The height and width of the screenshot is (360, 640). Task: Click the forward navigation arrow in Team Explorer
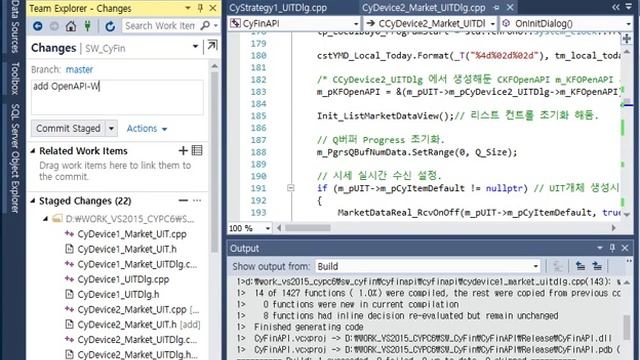[54, 26]
